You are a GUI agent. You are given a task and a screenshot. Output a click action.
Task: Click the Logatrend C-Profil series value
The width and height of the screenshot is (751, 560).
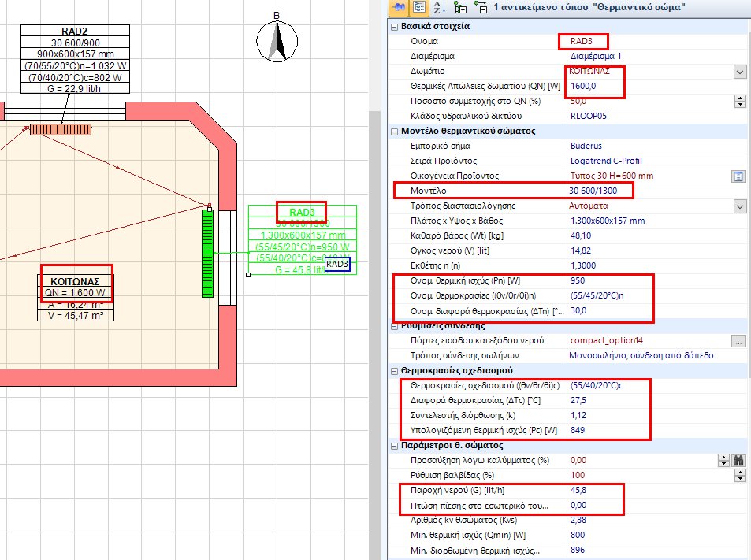tap(606, 161)
